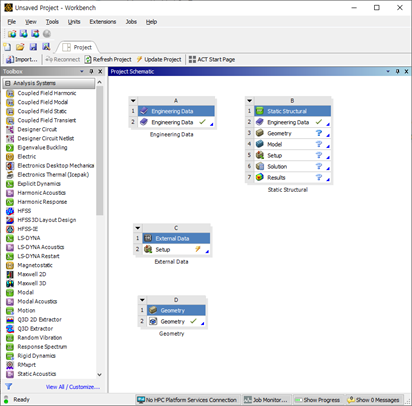The height and width of the screenshot is (406, 412).
Task: Select Electronics Thermal (Icepak) icon
Action: click(10, 175)
